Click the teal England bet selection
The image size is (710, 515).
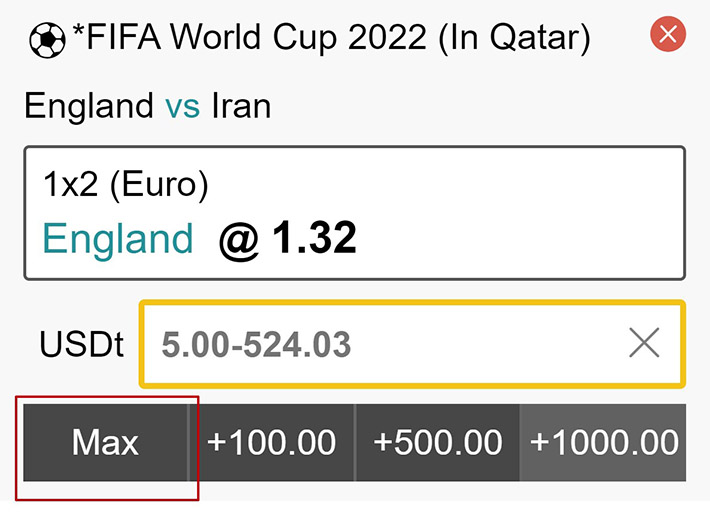click(x=118, y=239)
